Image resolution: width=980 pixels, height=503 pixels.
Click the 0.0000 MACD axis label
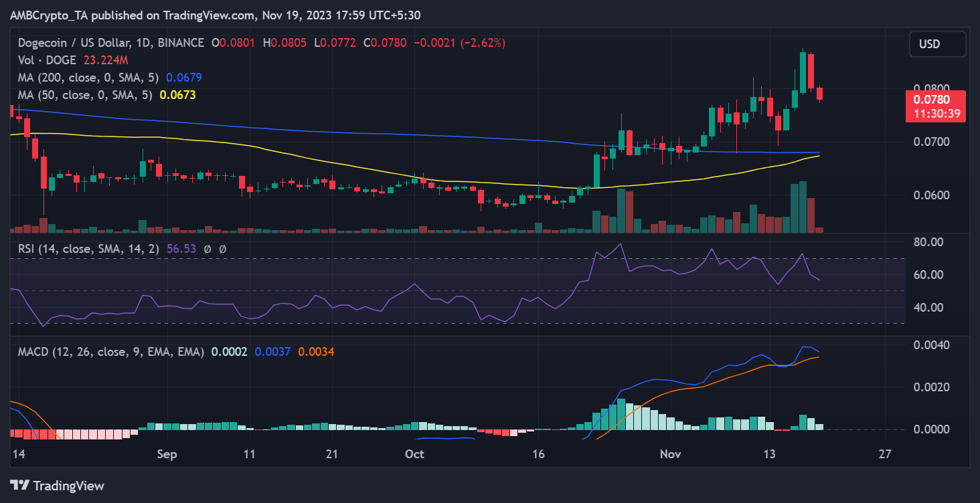point(931,429)
